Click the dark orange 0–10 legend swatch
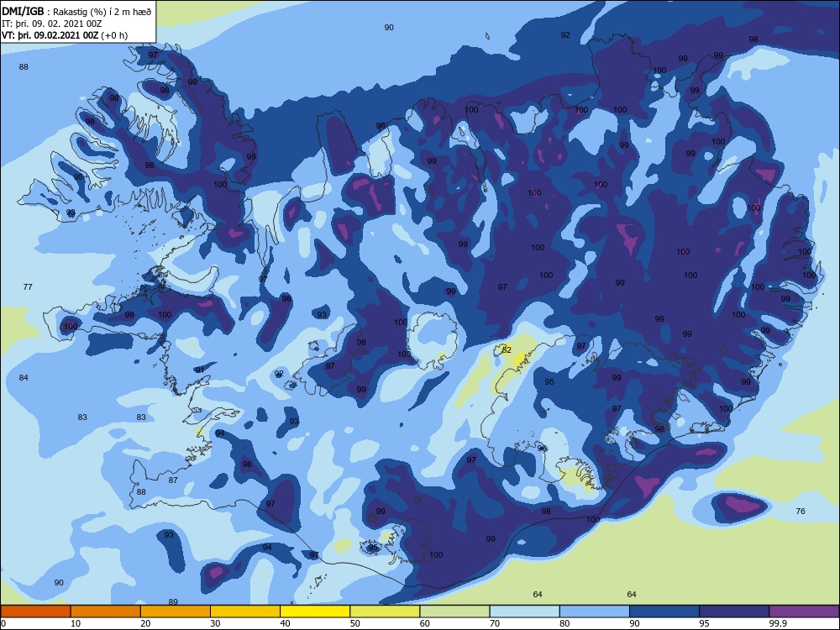 tap(35, 612)
